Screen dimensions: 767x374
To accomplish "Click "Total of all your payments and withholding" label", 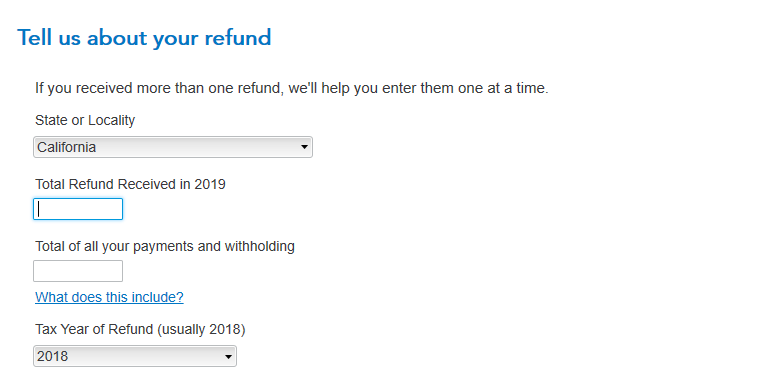I will (165, 246).
